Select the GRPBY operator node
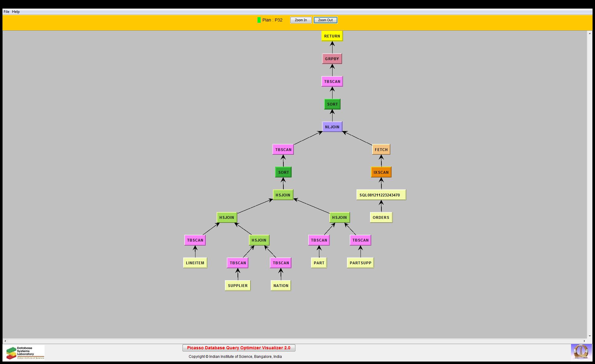The image size is (595, 364). coord(332,59)
